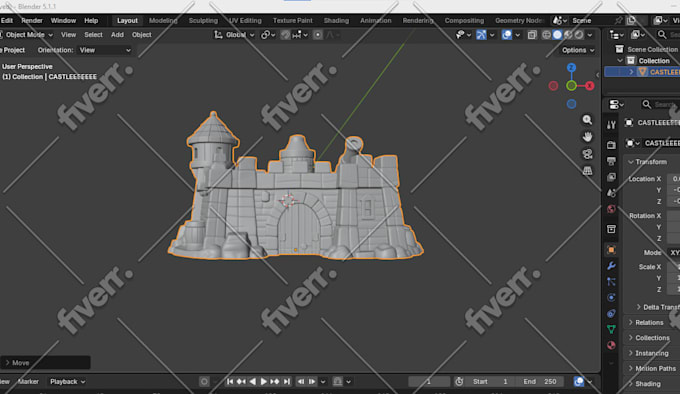Jump to the last frame button
This screenshot has height=394, width=680.
tap(287, 381)
